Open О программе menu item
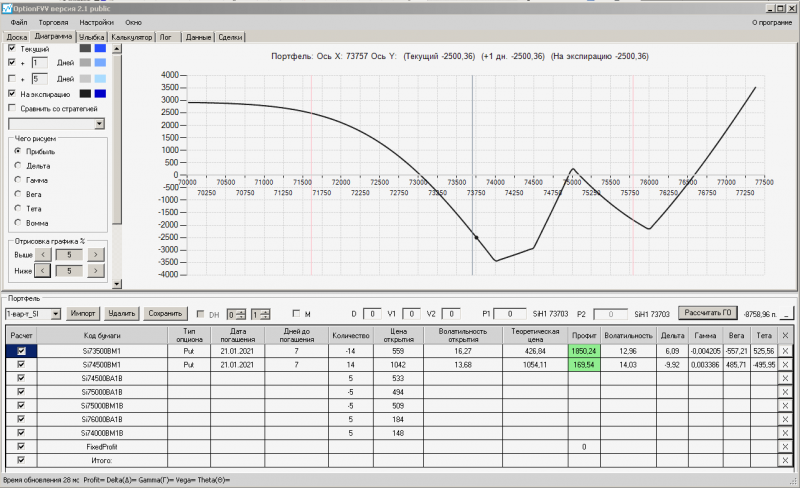Viewport: 800px width, 488px height. click(772, 22)
